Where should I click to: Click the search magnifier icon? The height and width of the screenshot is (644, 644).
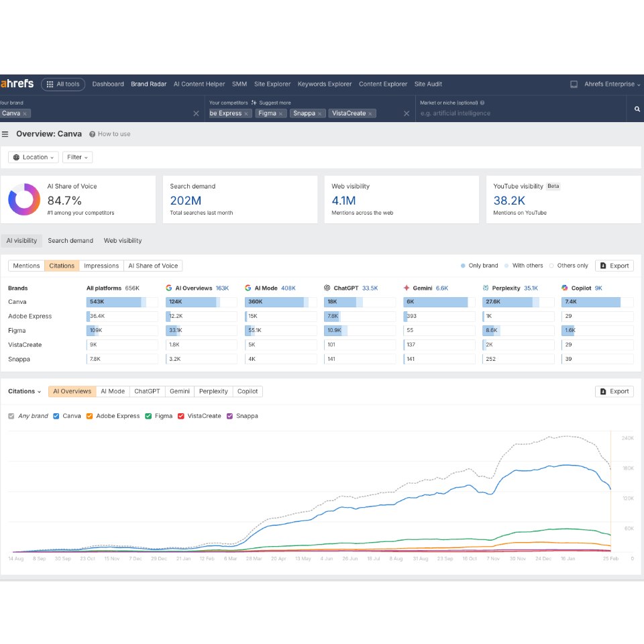637,109
